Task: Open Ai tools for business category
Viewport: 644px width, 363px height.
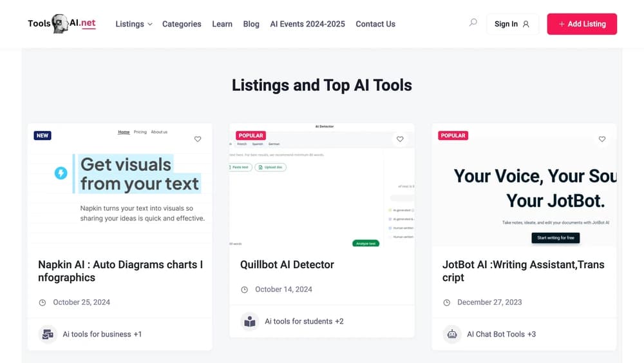Action: coord(97,334)
